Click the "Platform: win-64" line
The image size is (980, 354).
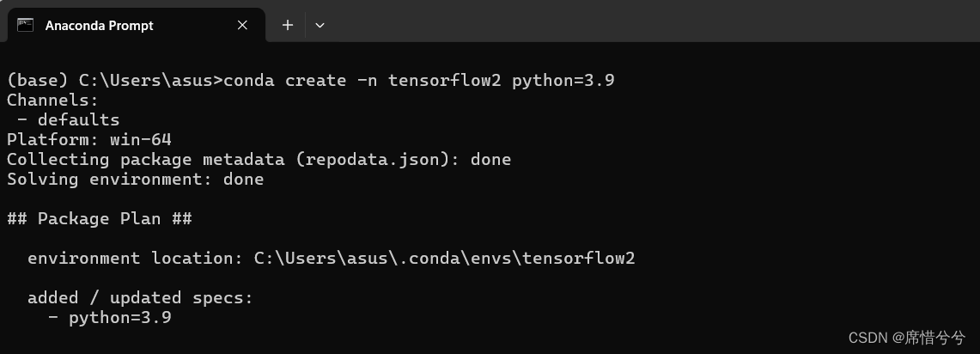(89, 139)
